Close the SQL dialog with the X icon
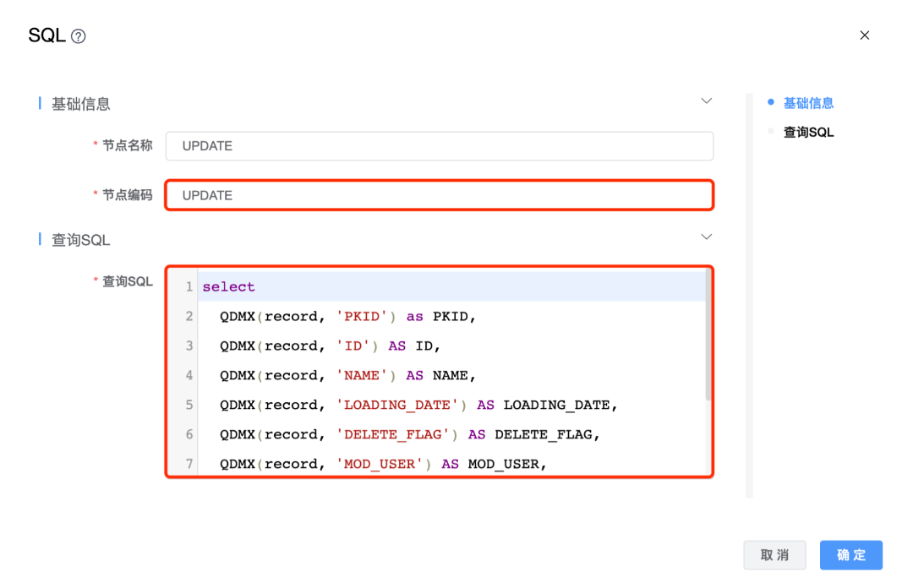Screen dimensions: 902x588 pos(864,35)
